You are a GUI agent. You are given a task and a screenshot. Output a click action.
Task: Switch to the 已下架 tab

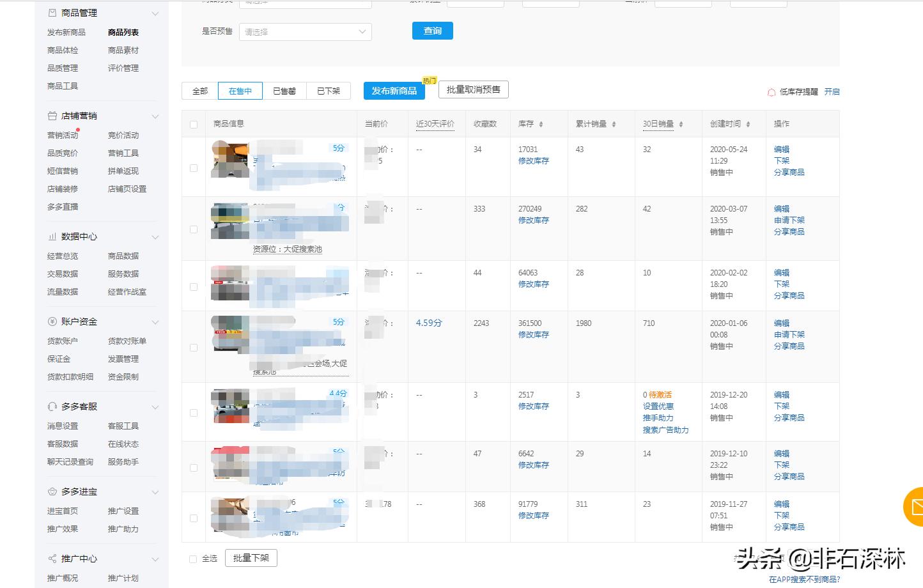point(328,91)
